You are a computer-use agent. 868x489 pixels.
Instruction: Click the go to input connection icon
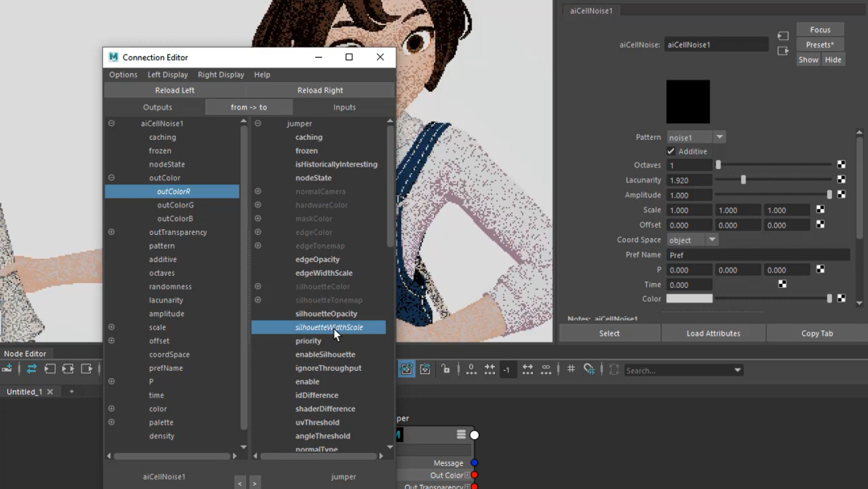(783, 36)
